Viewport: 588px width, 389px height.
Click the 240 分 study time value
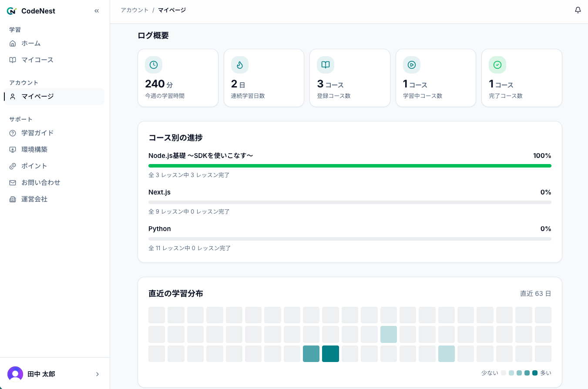tap(159, 84)
